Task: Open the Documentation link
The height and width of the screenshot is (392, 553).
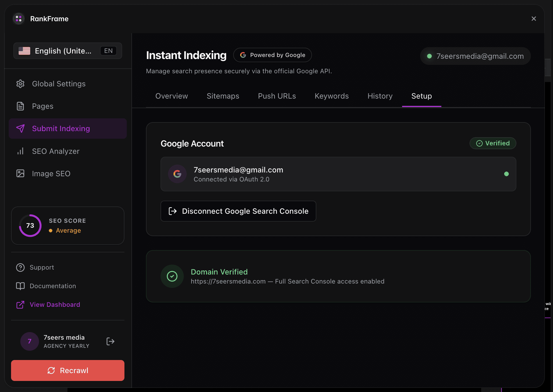Action: click(x=53, y=286)
